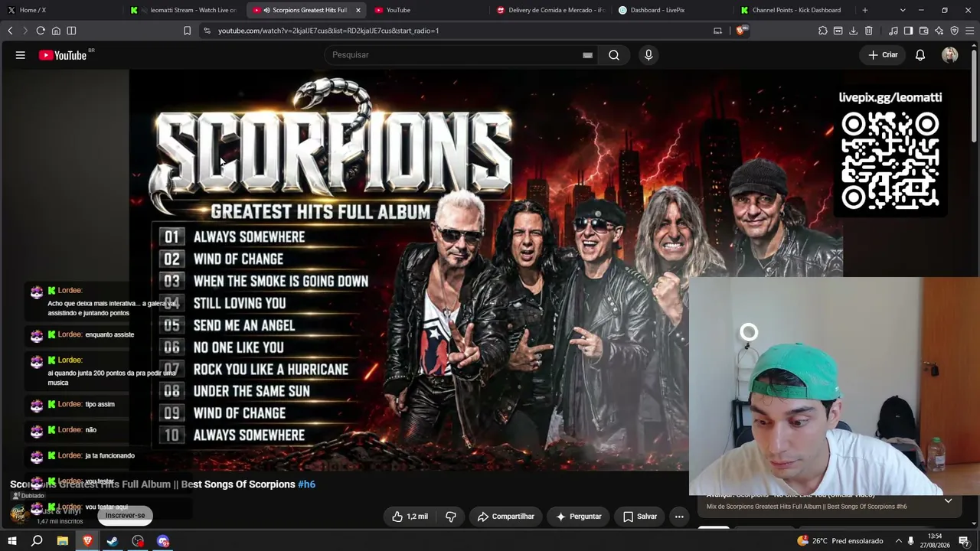Open the more actions ellipsis menu
Screen dimensions: 980x551
[x=679, y=517]
